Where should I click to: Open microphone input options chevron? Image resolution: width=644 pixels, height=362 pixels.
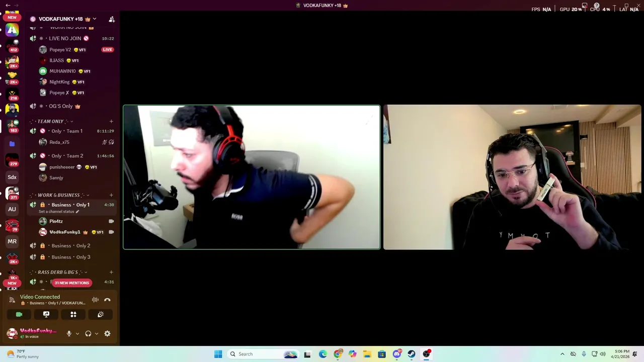(77, 334)
